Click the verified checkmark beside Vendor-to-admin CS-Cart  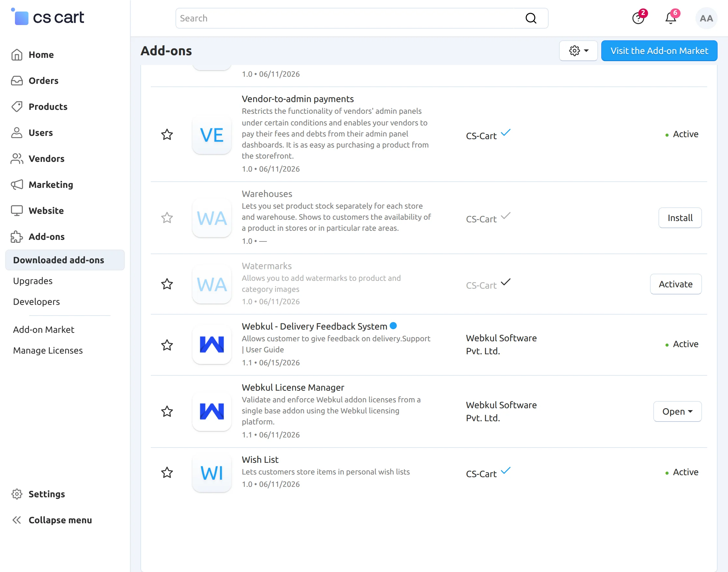tap(506, 133)
